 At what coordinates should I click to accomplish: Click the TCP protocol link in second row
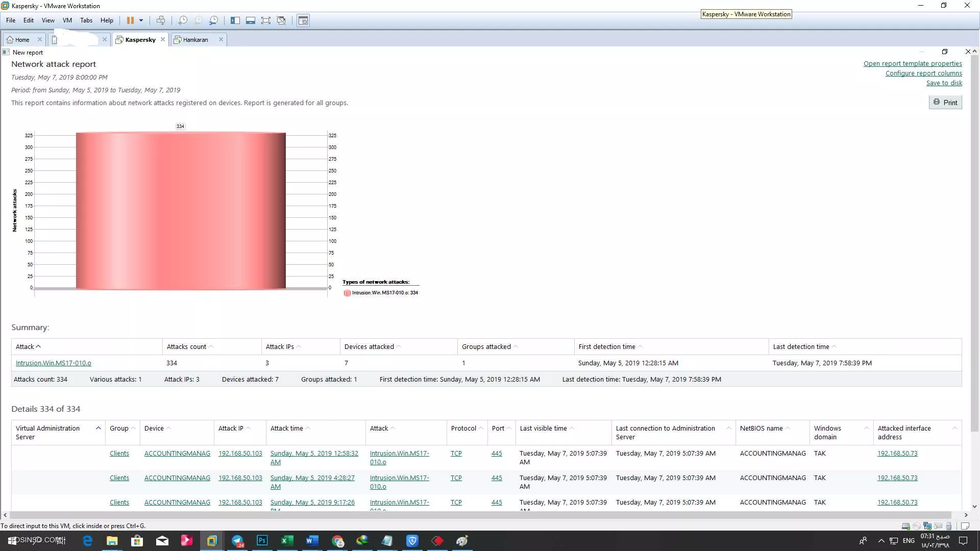click(456, 478)
